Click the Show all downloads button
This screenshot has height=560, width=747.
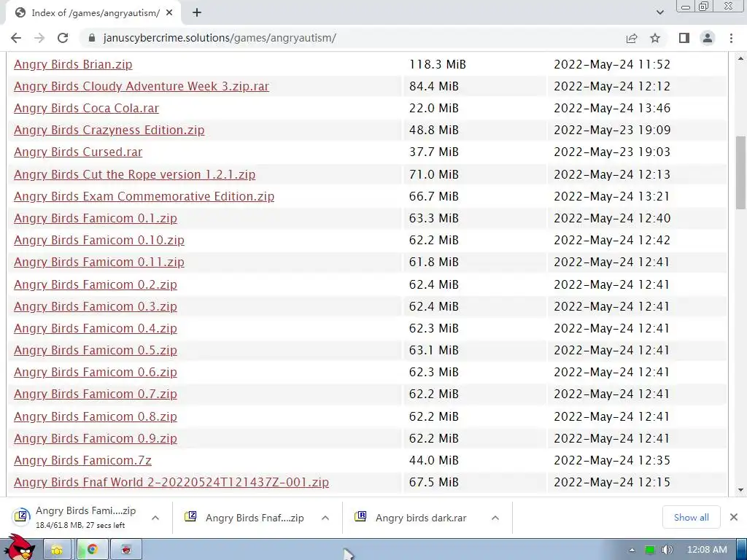click(691, 517)
